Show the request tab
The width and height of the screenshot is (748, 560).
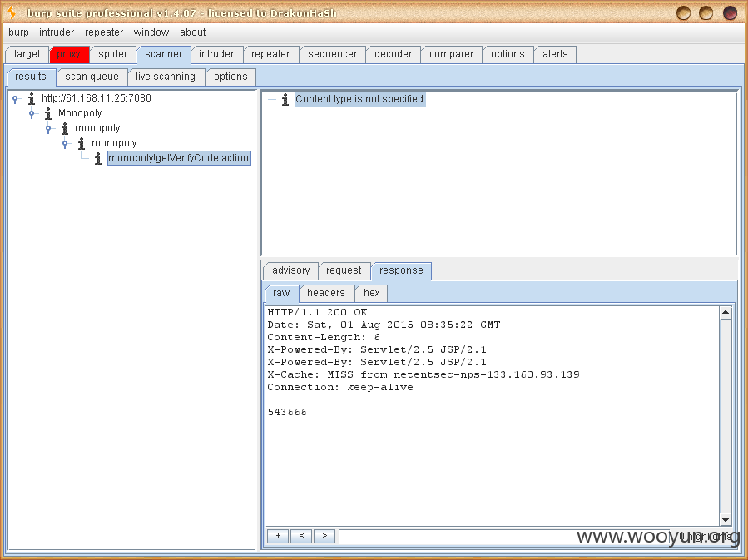[x=344, y=270]
